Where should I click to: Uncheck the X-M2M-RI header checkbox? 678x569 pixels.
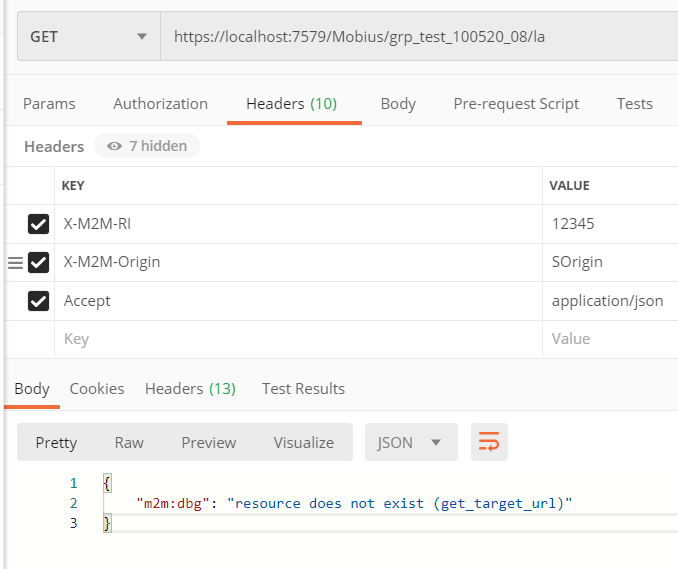click(39, 224)
